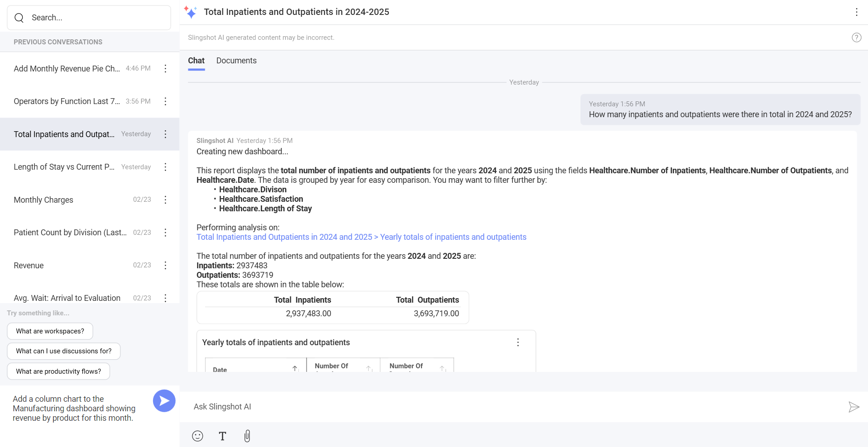Screen dimensions: 868x447
Task: Send the suggested prompt with blue arrow button
Action: click(164, 401)
